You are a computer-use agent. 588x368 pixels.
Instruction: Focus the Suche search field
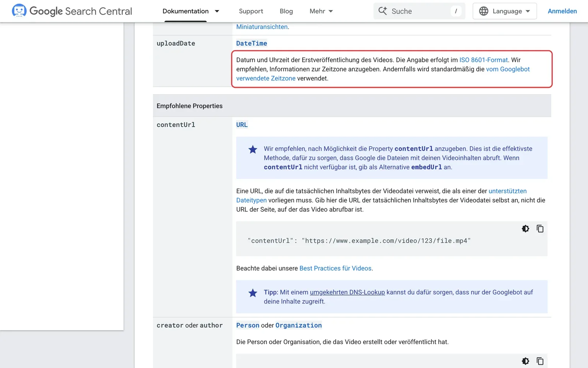coord(419,11)
